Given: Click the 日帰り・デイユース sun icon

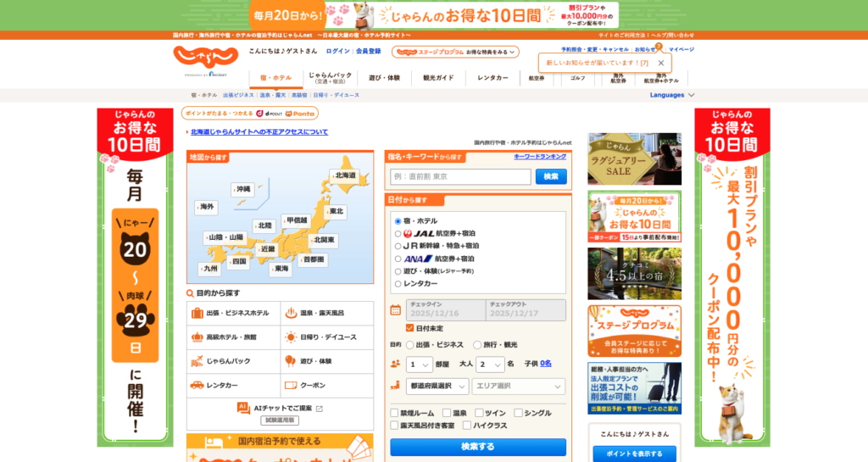Looking at the screenshot, I should [290, 337].
